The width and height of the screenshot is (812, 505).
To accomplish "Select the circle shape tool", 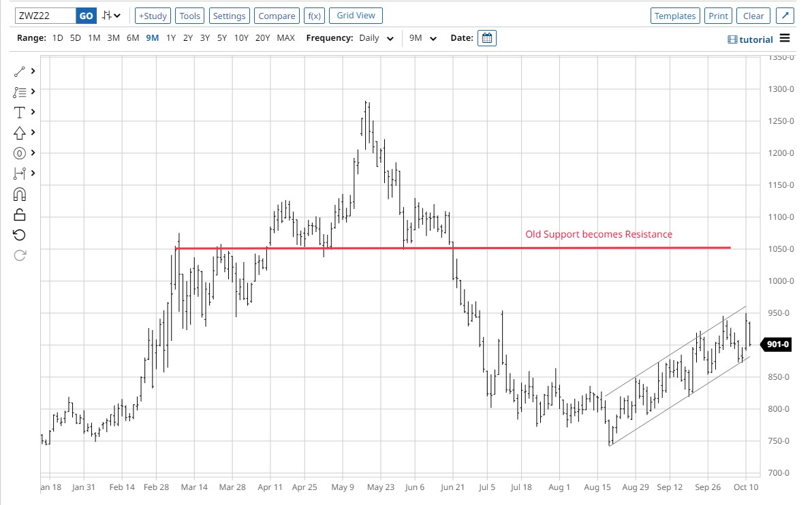I will coord(19,153).
